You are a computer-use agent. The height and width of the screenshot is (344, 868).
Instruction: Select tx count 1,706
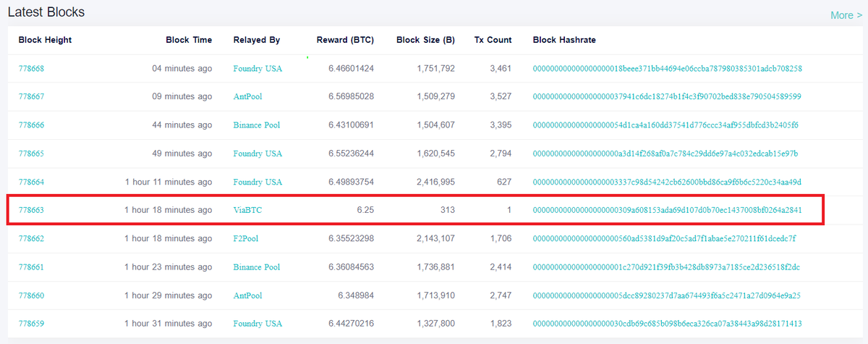click(501, 238)
